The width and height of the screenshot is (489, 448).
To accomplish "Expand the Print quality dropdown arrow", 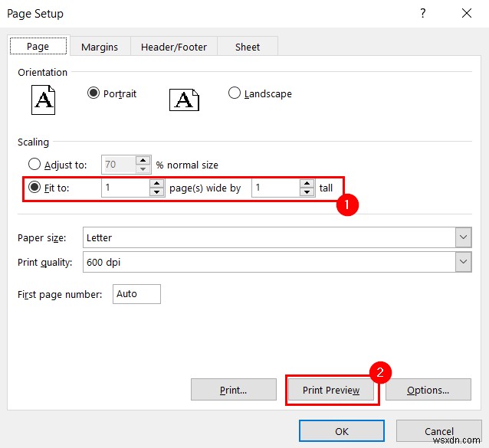I will [463, 262].
